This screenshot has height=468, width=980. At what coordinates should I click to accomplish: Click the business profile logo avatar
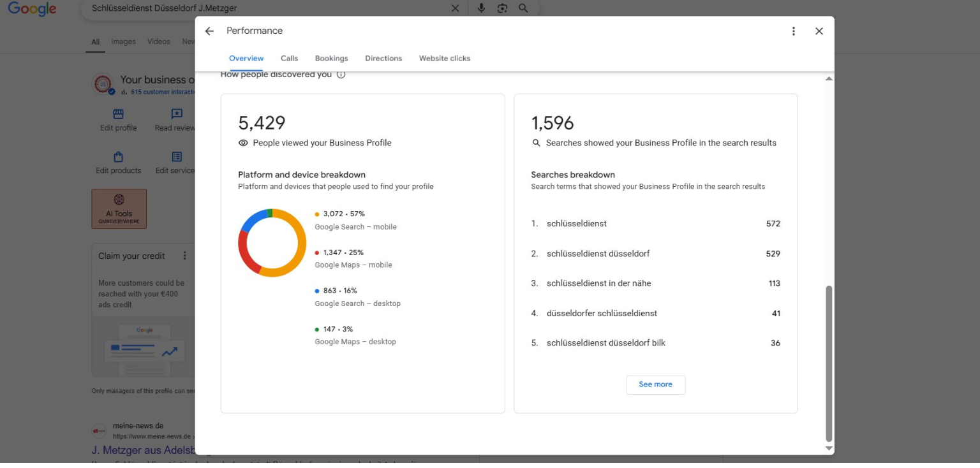coord(103,84)
